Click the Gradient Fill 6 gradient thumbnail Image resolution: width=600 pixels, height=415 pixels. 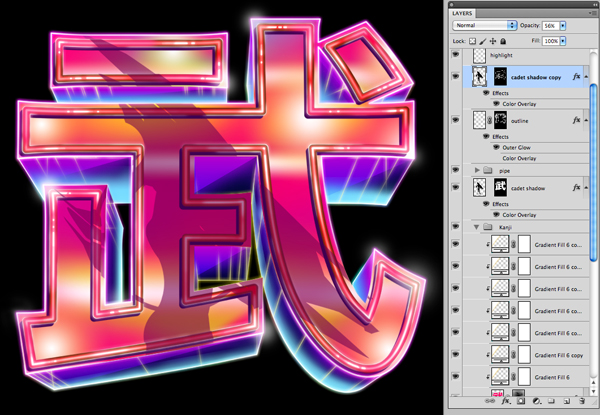point(500,377)
